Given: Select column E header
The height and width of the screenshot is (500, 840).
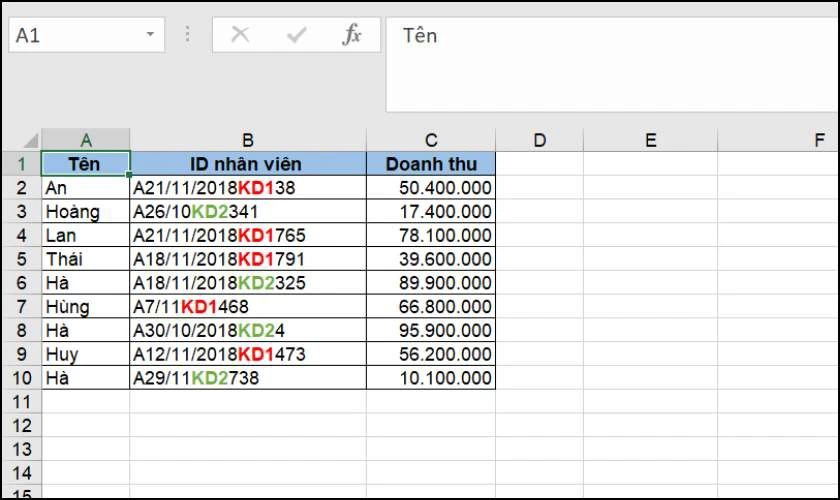Looking at the screenshot, I should [650, 140].
